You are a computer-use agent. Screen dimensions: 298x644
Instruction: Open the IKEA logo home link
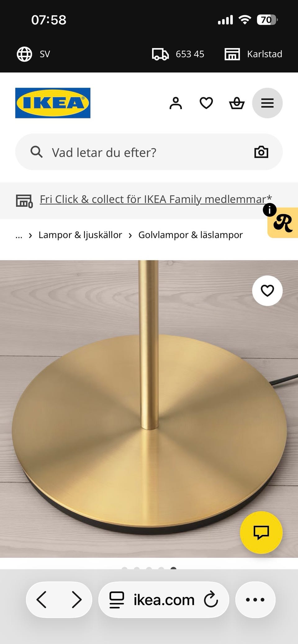[53, 103]
